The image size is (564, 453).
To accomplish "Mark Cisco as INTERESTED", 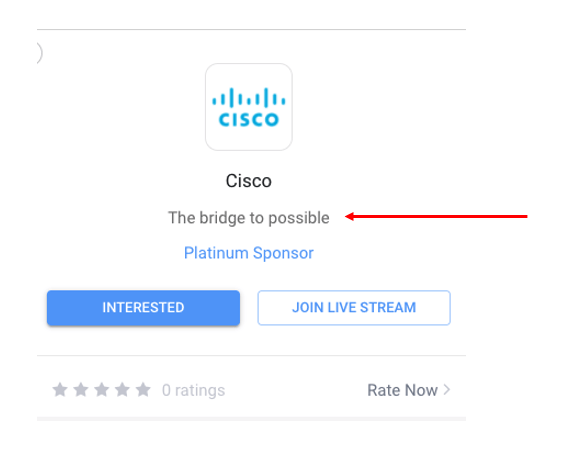I will click(x=143, y=308).
